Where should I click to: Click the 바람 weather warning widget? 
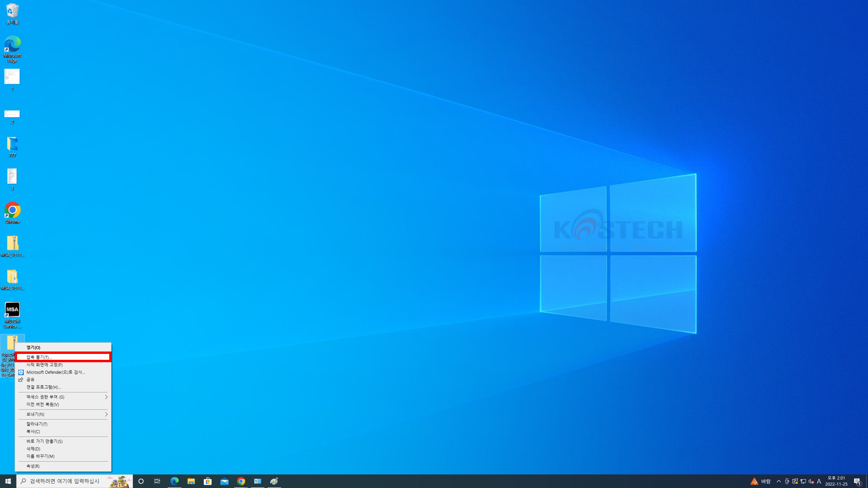tap(761, 481)
